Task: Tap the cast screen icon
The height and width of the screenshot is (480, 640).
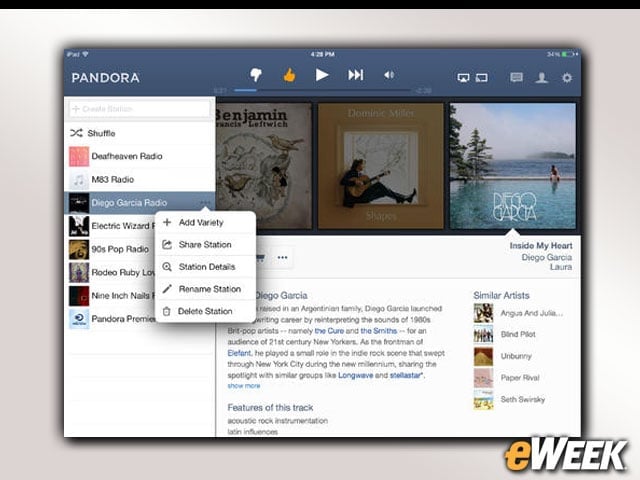Action: (x=482, y=78)
